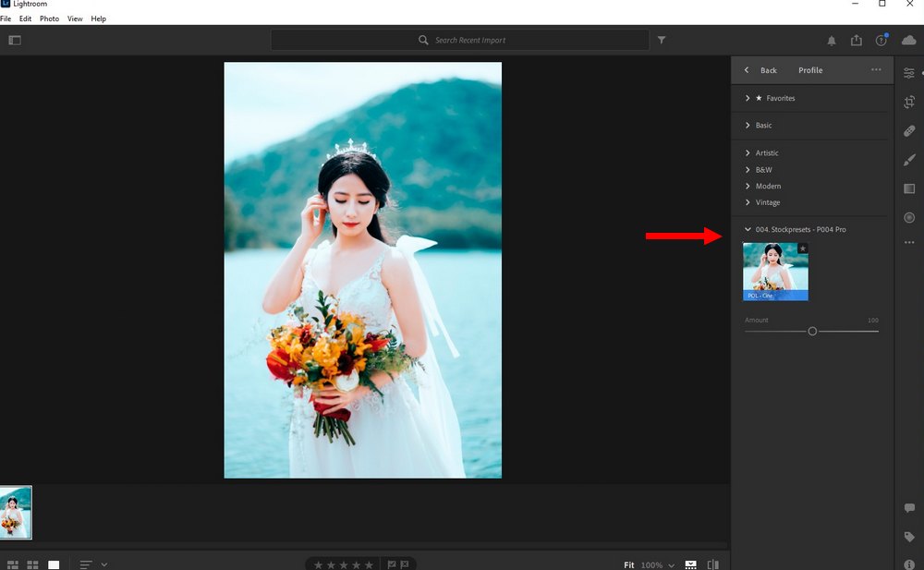Select the Healing Brush tool
The image size is (924, 570).
tap(909, 131)
